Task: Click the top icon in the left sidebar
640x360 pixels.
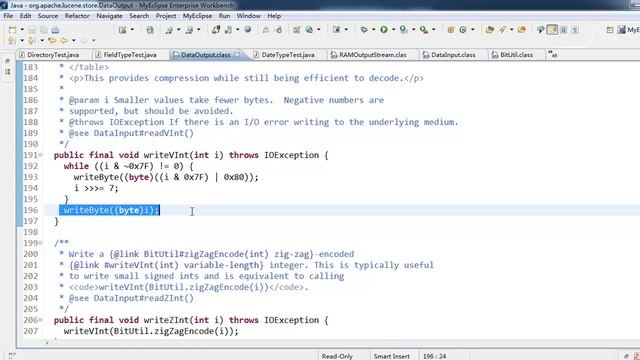Action: [x=7, y=61]
